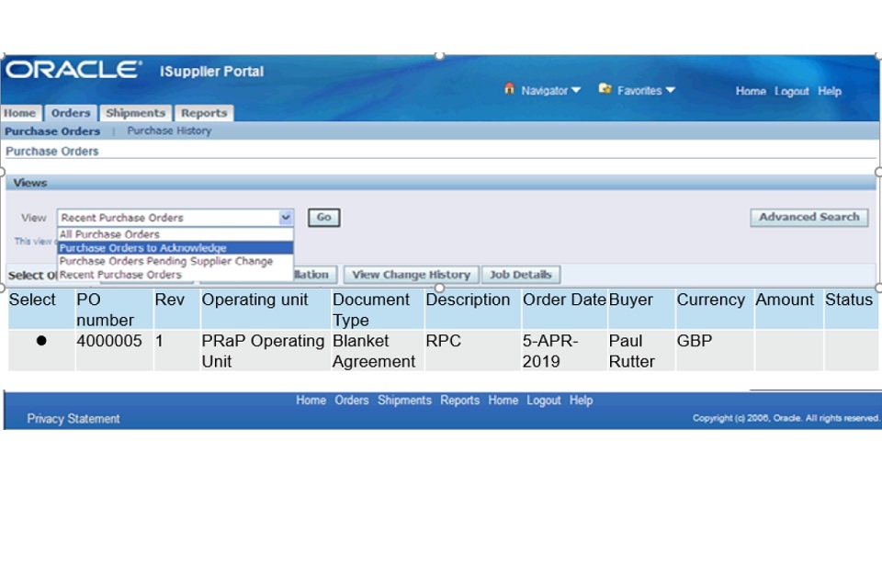Go to the Home tab
The height and width of the screenshot is (588, 882).
(x=19, y=113)
